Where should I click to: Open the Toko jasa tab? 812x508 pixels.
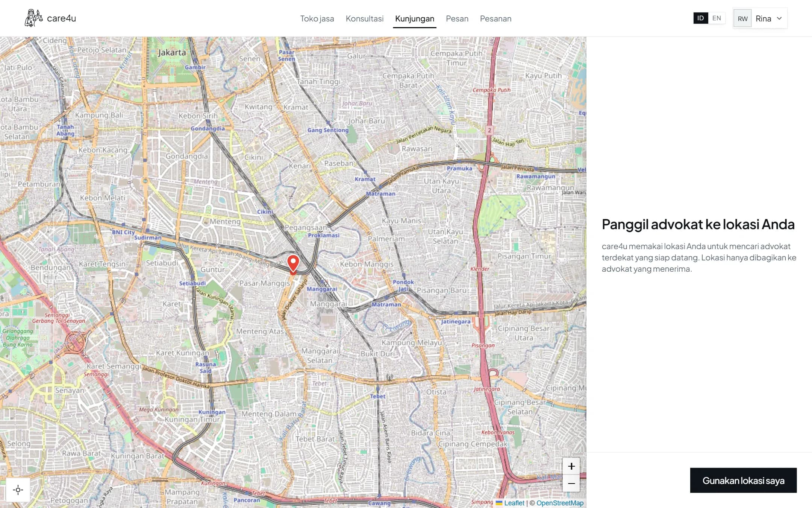(x=317, y=18)
